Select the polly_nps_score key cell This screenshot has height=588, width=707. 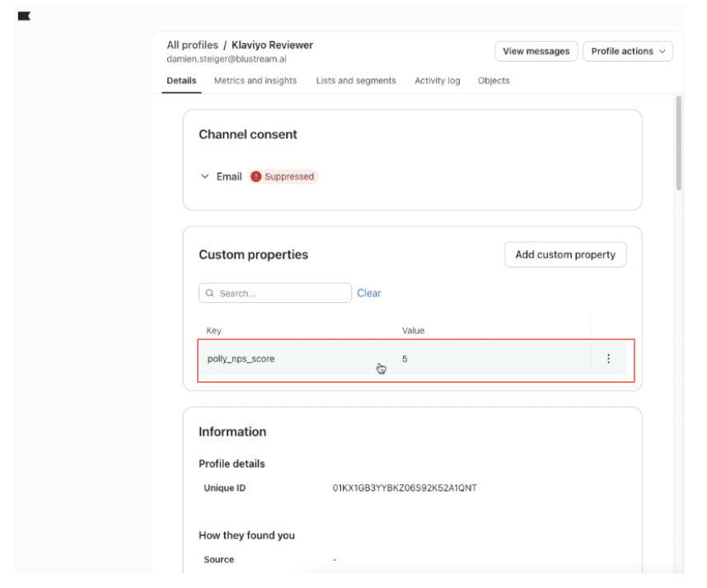click(x=241, y=359)
